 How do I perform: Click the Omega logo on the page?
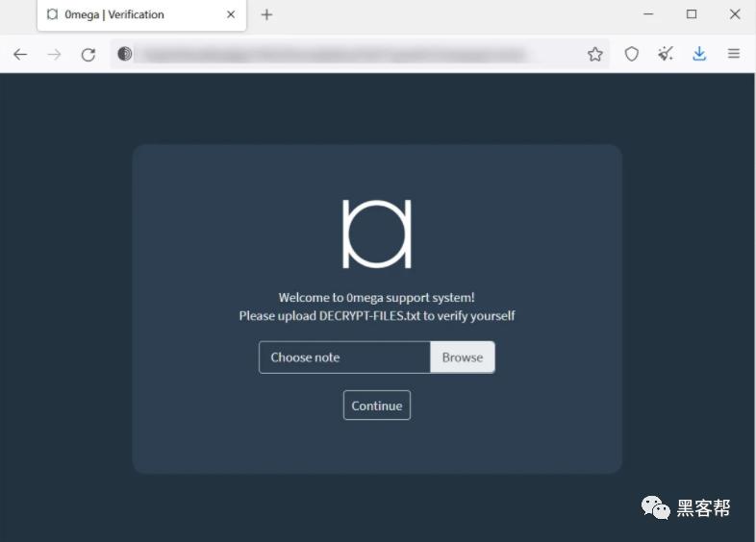[x=376, y=234]
